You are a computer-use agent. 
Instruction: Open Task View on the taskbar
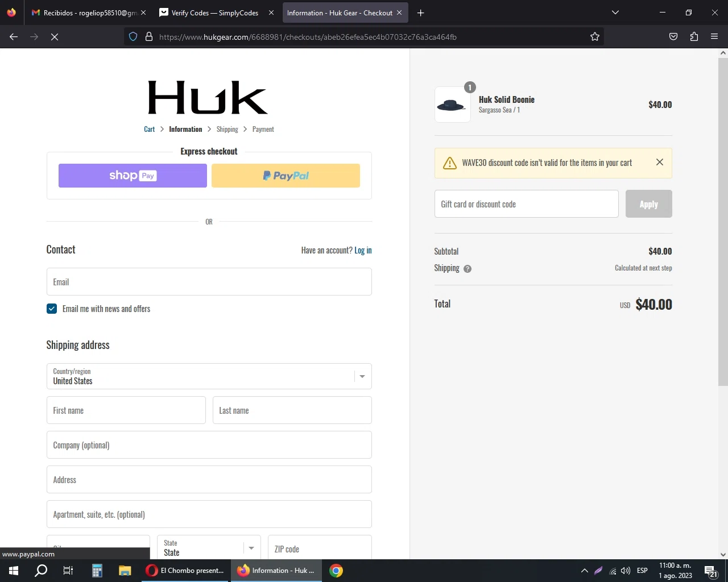(x=68, y=571)
